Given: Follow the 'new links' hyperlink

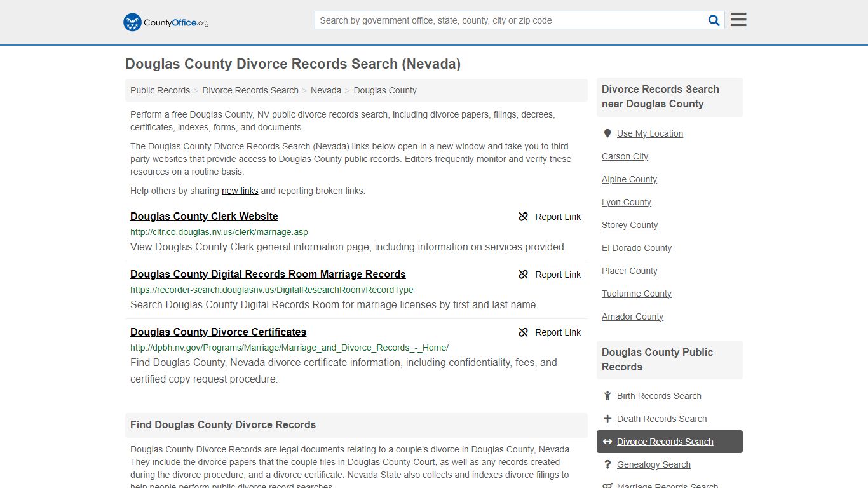Looking at the screenshot, I should pyautogui.click(x=240, y=191).
